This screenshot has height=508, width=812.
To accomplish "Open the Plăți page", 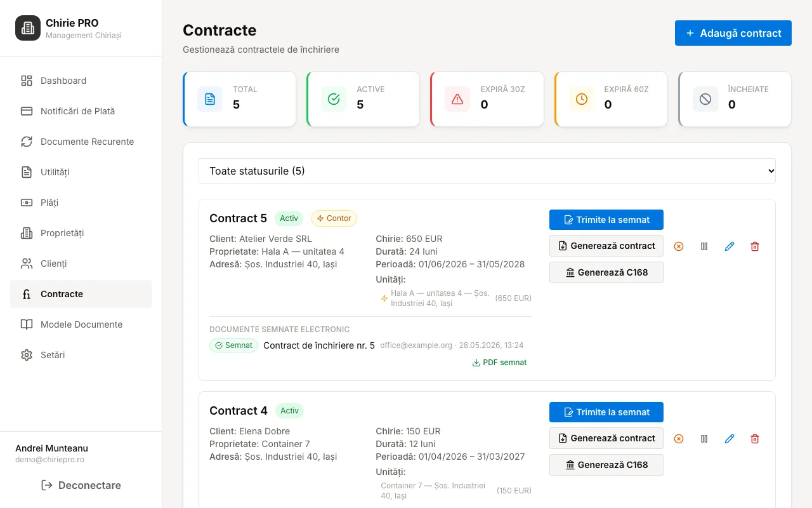I will [x=81, y=203].
